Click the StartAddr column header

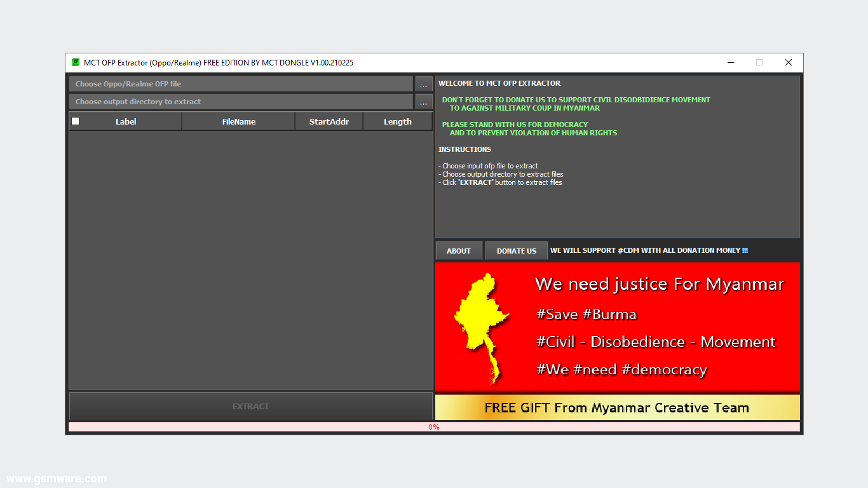(329, 121)
